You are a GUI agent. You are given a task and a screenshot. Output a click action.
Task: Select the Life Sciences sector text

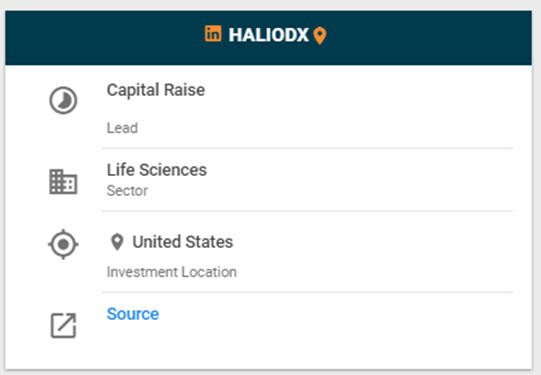coord(157,170)
